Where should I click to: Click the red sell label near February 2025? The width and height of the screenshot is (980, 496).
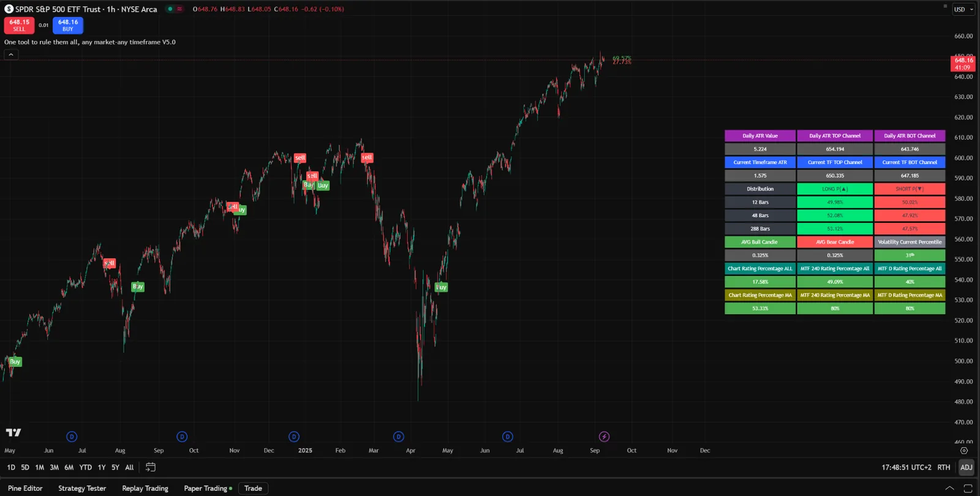367,157
